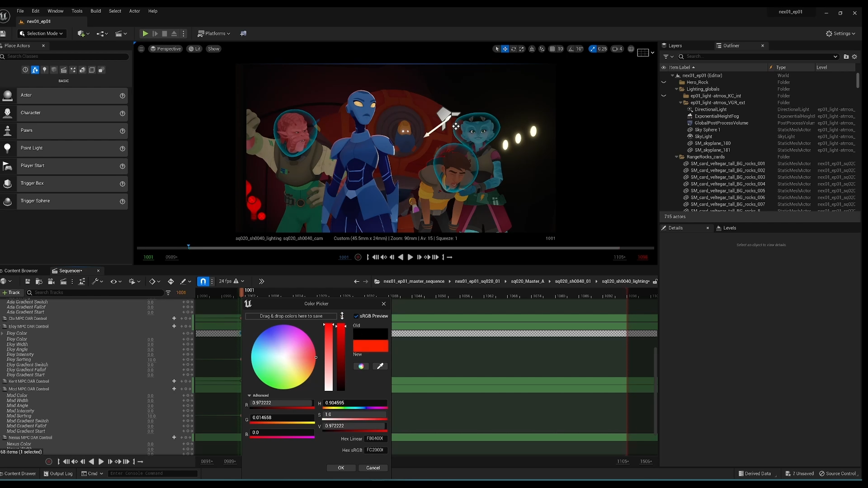Viewport: 868px width, 488px height.
Task: Click the add Track button
Action: pos(11,293)
